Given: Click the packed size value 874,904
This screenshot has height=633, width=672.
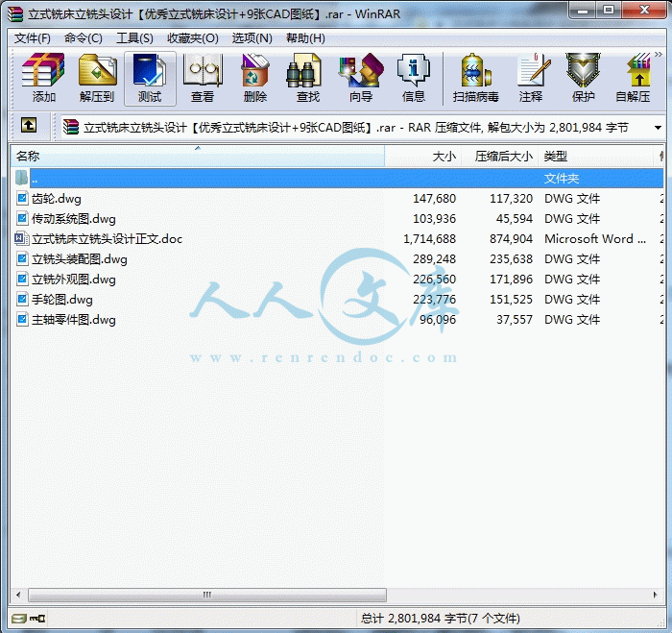Looking at the screenshot, I should [x=511, y=239].
